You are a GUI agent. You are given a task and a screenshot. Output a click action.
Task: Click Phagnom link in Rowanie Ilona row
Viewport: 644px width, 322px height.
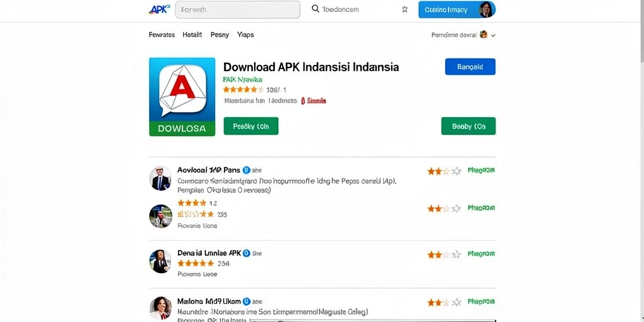point(481,208)
